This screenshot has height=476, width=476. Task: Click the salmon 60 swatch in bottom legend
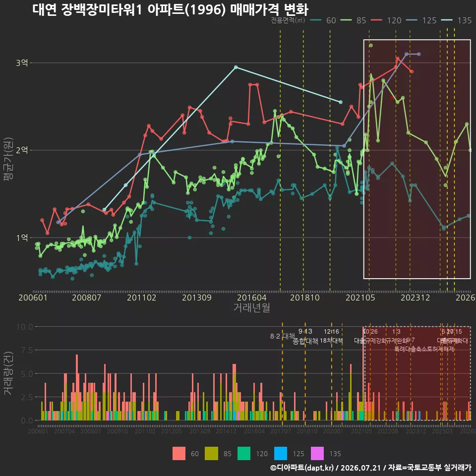179,454
